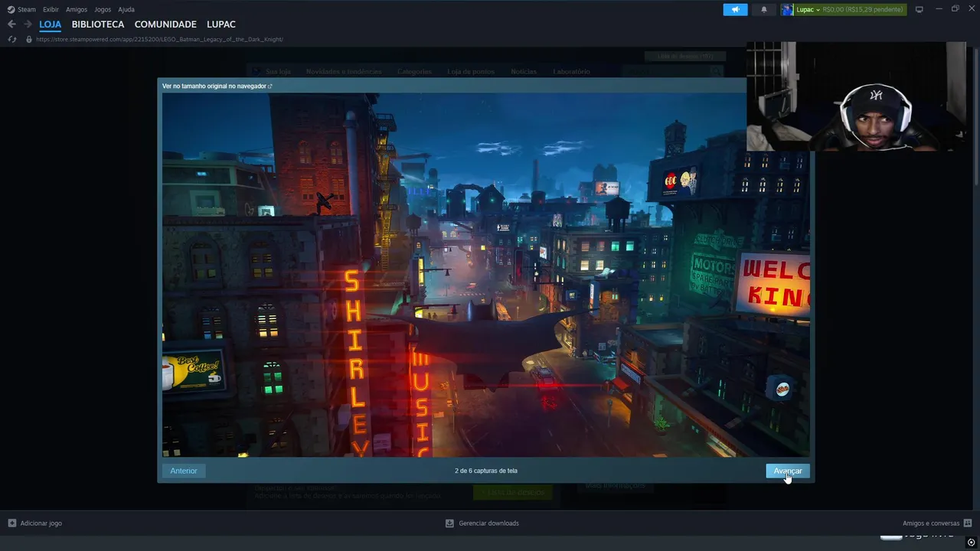Image resolution: width=980 pixels, height=551 pixels.
Task: Click the '2 de 6 capturas de tela' text
Action: click(486, 471)
